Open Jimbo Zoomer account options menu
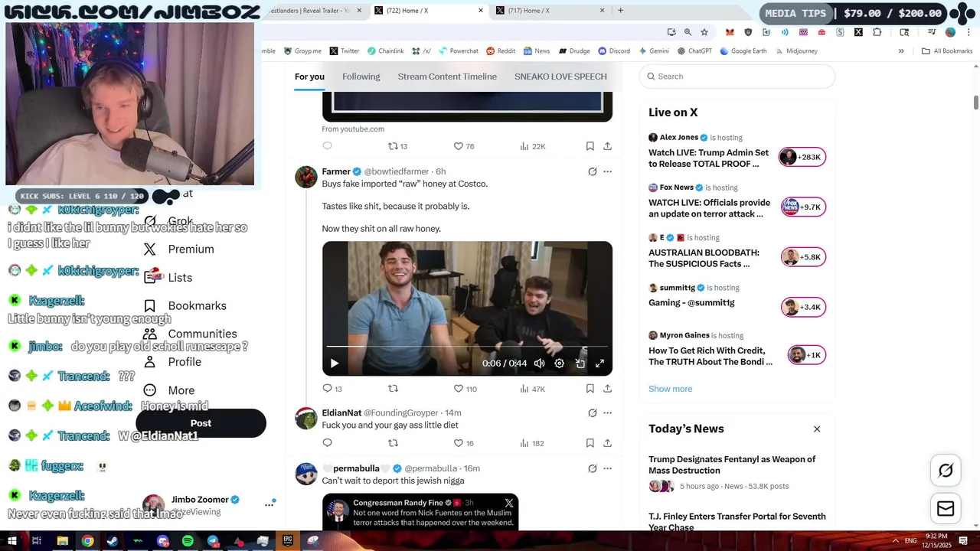The height and width of the screenshot is (551, 980). pos(269,504)
